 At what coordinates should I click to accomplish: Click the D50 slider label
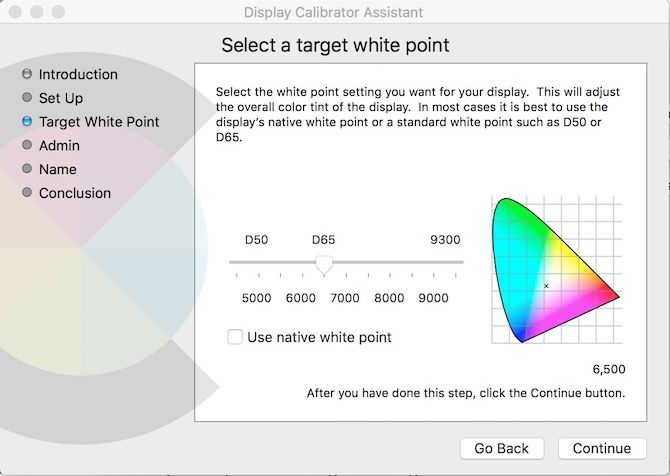257,240
